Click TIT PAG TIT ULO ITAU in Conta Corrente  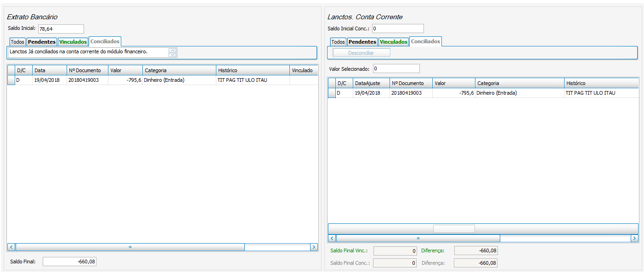click(591, 93)
